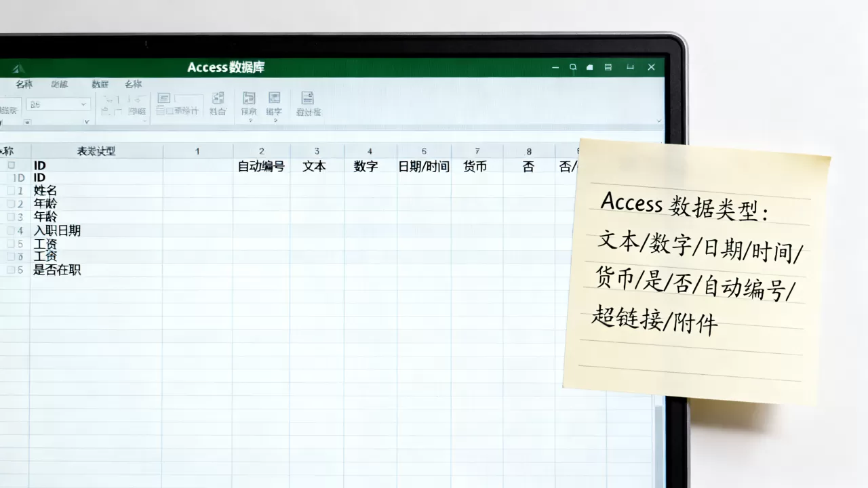868x488 pixels.
Task: Click the 否 cell under column 8
Action: pyautogui.click(x=528, y=166)
